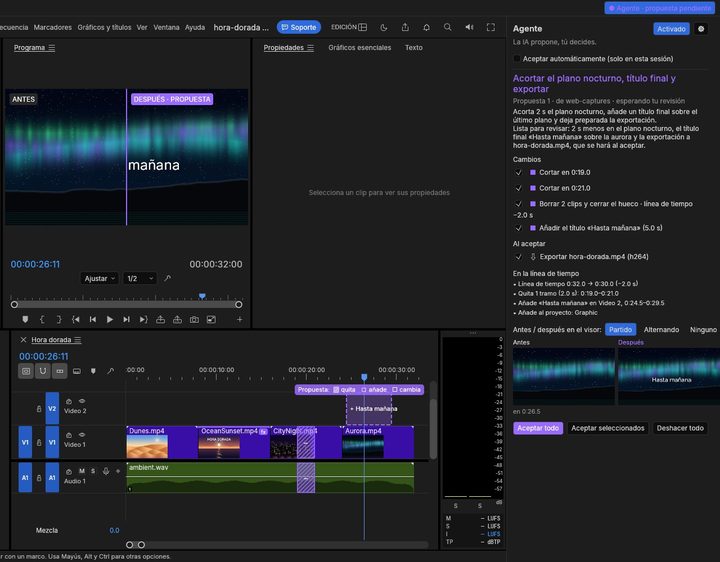720x562 pixels.
Task: Toggle the Activado agent button
Action: [671, 29]
